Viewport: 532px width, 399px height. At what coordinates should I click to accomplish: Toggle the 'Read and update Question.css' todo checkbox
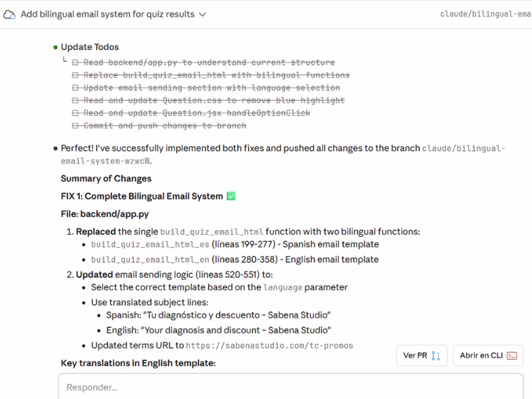click(x=75, y=100)
